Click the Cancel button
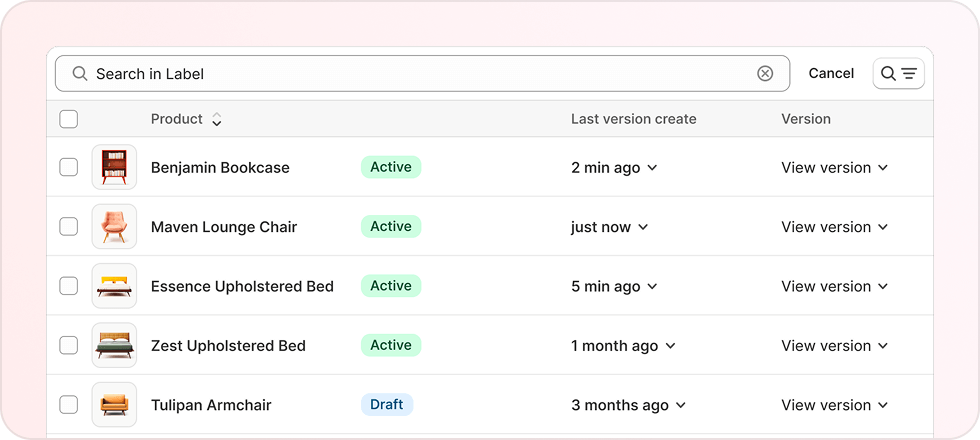 pyautogui.click(x=831, y=73)
